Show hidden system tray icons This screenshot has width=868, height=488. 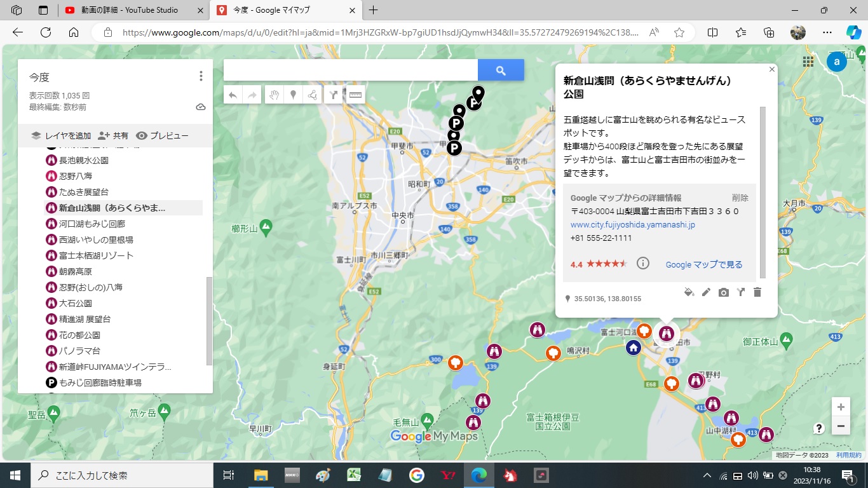707,475
